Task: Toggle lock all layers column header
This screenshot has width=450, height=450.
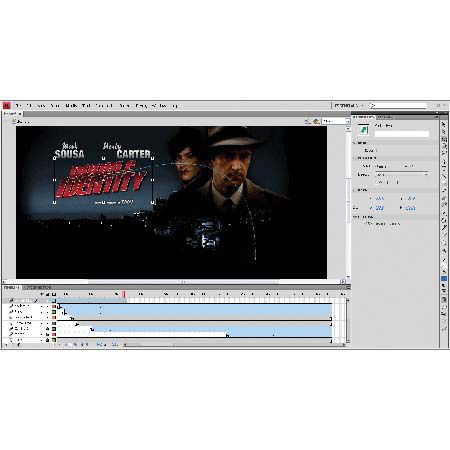Action: 48,294
